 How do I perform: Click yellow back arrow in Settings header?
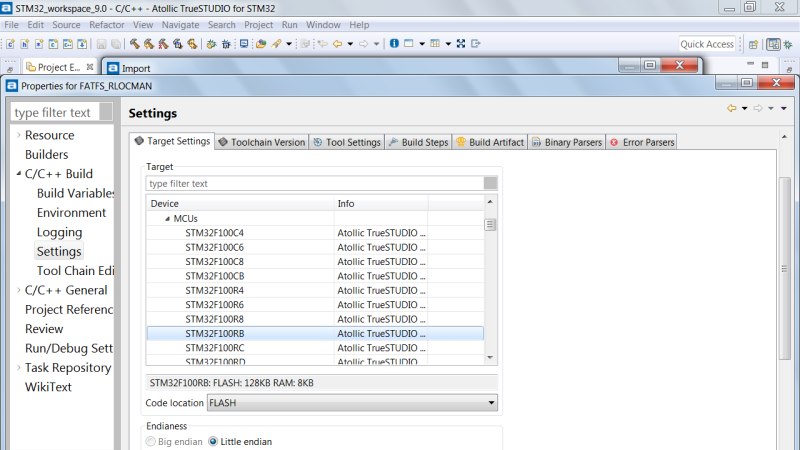coord(732,108)
